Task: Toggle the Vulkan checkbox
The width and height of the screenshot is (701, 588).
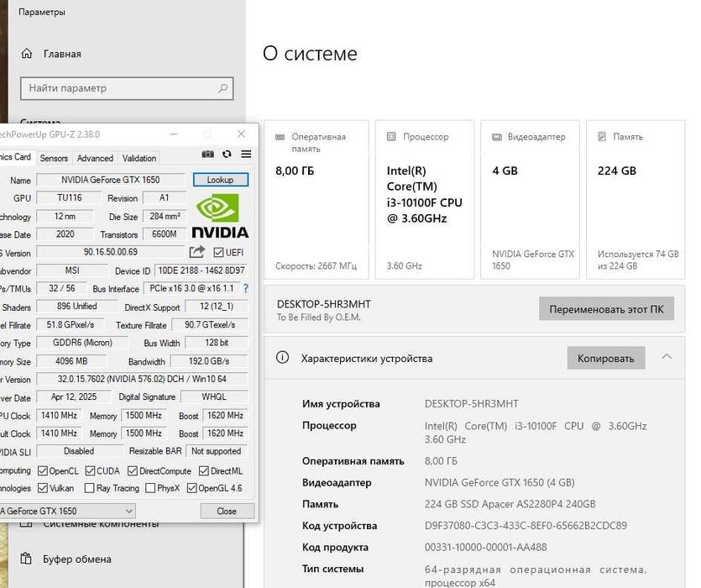Action: pos(43,488)
